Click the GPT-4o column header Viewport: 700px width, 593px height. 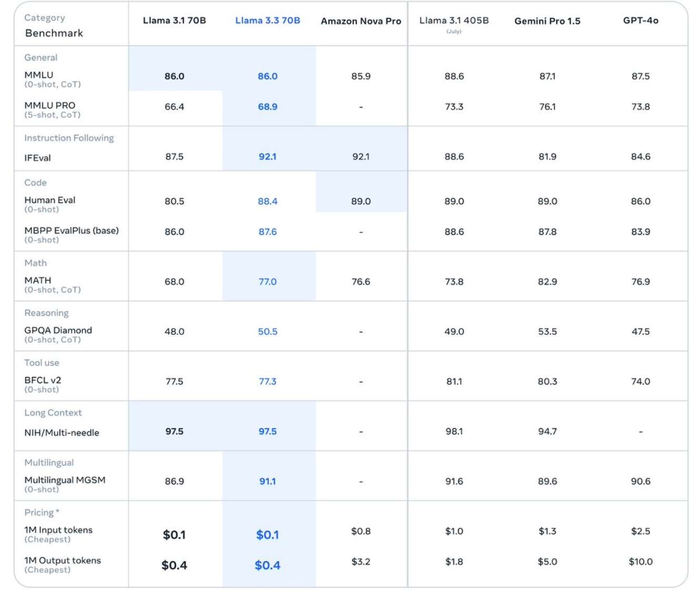pyautogui.click(x=641, y=21)
